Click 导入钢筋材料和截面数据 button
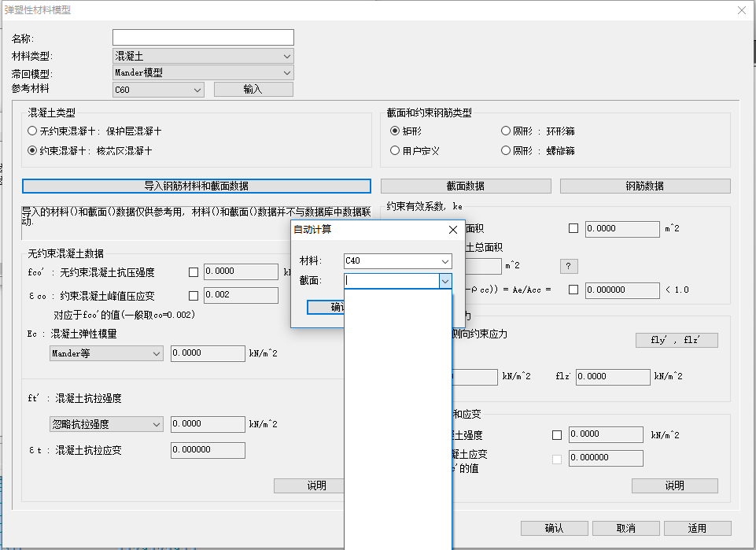Image resolution: width=756 pixels, height=550 pixels. point(197,186)
